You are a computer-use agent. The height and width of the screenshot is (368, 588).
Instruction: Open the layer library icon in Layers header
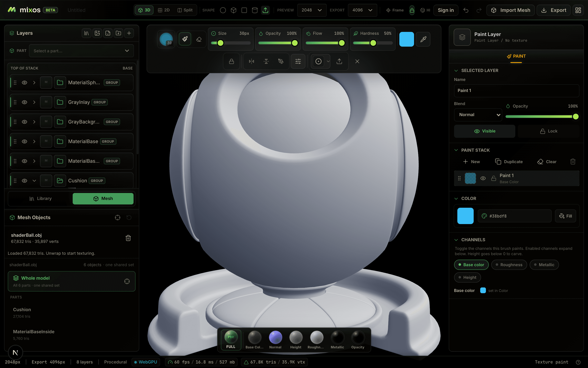(87, 33)
